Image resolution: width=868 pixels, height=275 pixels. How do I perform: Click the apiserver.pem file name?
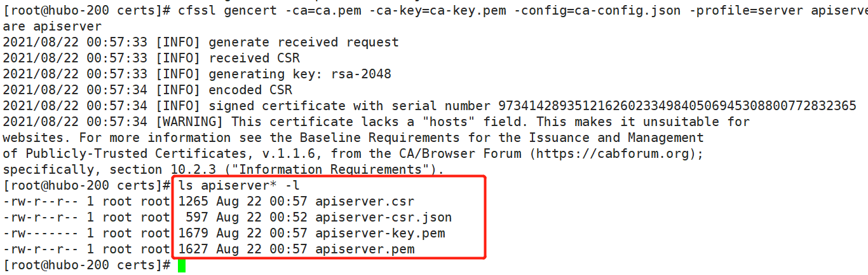point(364,250)
